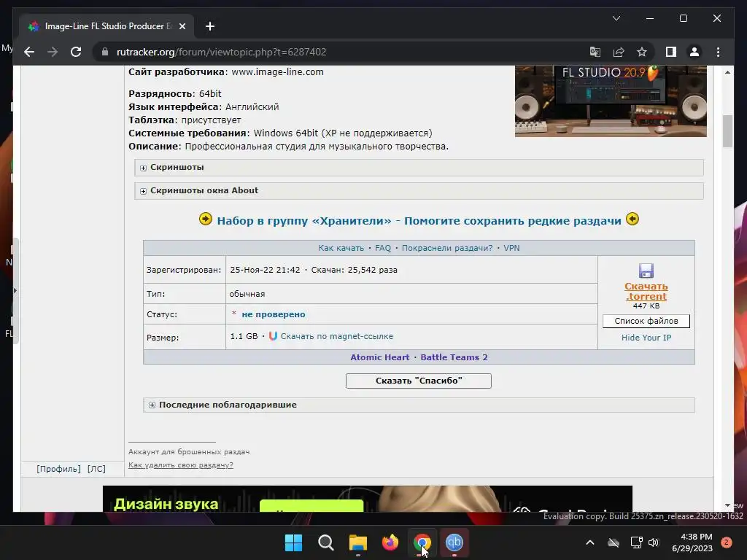Click the address bar URL

[221, 52]
